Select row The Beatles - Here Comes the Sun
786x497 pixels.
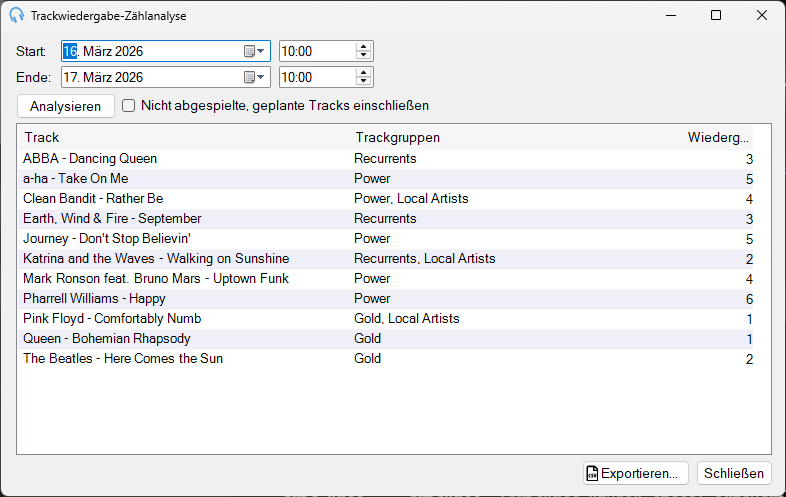pos(385,360)
